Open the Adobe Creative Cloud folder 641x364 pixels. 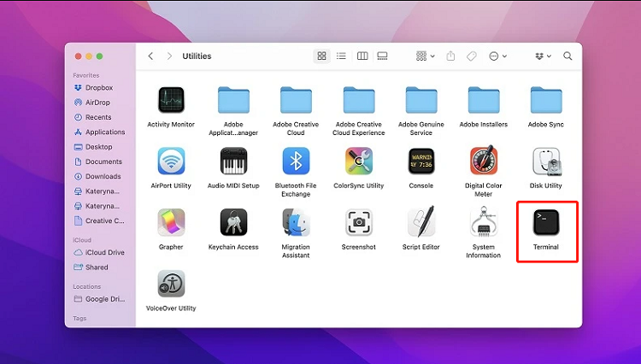coord(296,101)
